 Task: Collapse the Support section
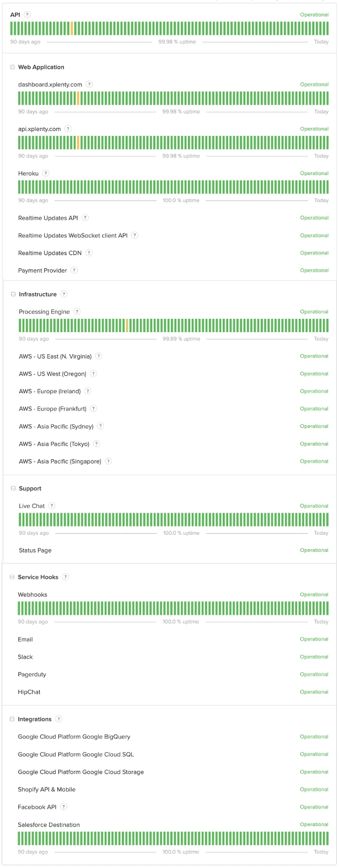coord(13,489)
